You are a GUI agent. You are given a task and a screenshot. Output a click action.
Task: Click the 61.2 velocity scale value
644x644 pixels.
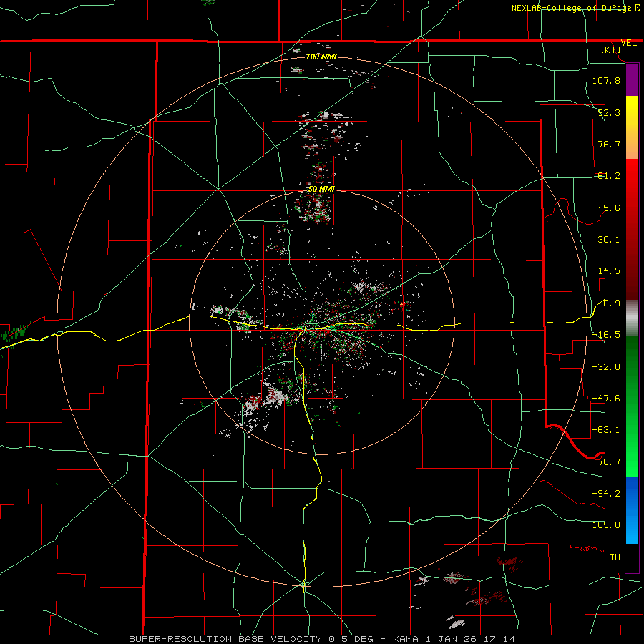coord(609,176)
